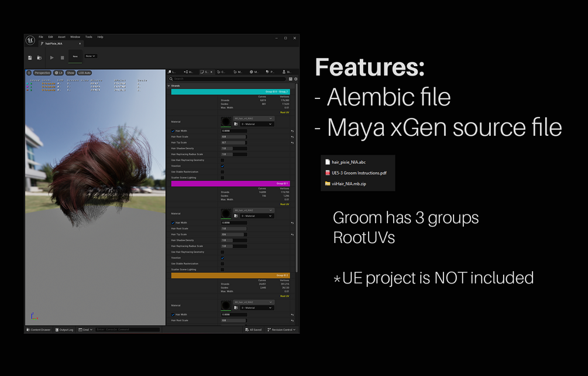Select the hairPixie_NIA asset tab

coord(60,43)
